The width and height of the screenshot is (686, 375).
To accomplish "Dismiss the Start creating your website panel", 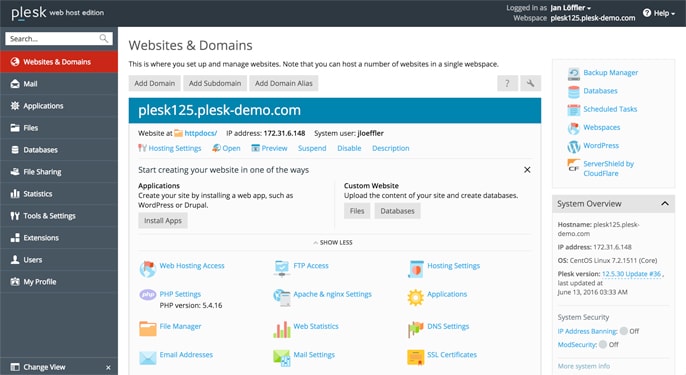I will [527, 170].
